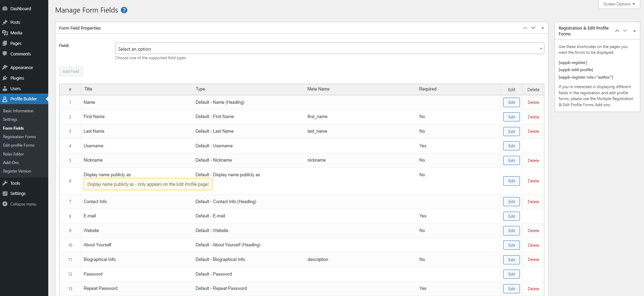Edit the Name heading field
The width and height of the screenshot is (644, 296).
pyautogui.click(x=511, y=102)
